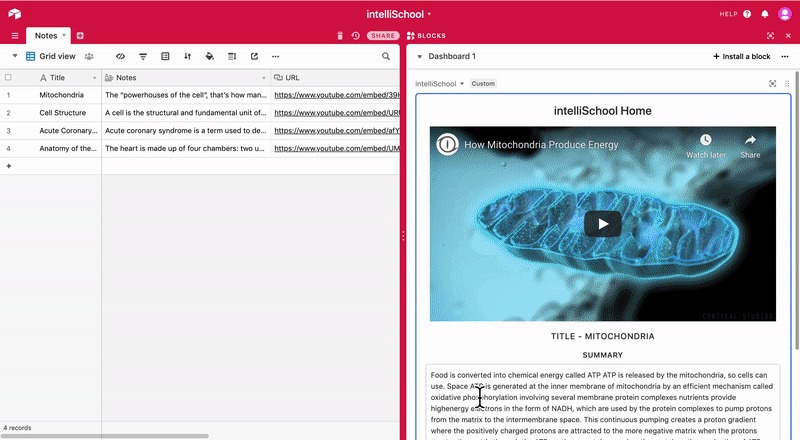The image size is (800, 440).
Task: Open the tables list hamburger menu
Action: (x=15, y=36)
